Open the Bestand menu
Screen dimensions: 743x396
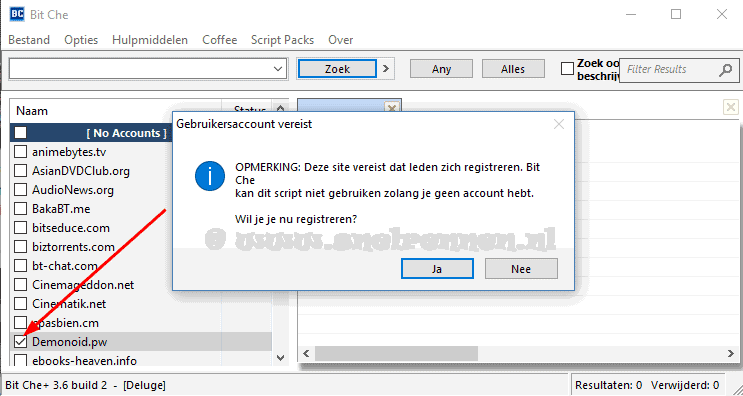29,40
